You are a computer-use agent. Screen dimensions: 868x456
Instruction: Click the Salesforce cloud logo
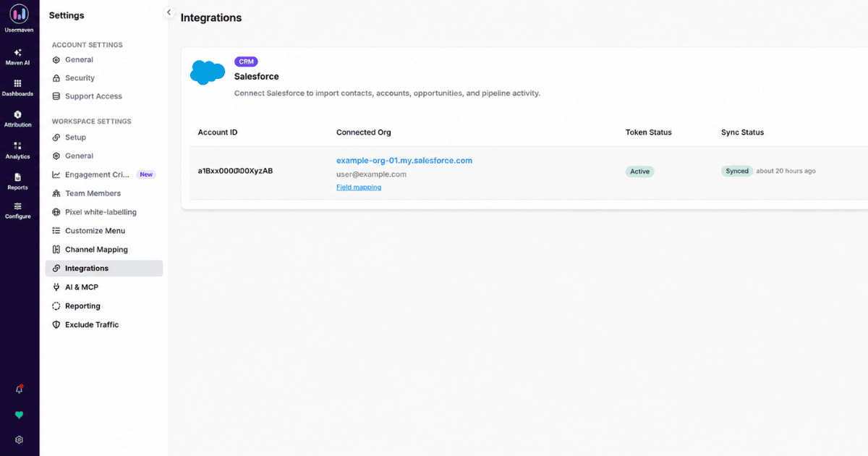208,72
